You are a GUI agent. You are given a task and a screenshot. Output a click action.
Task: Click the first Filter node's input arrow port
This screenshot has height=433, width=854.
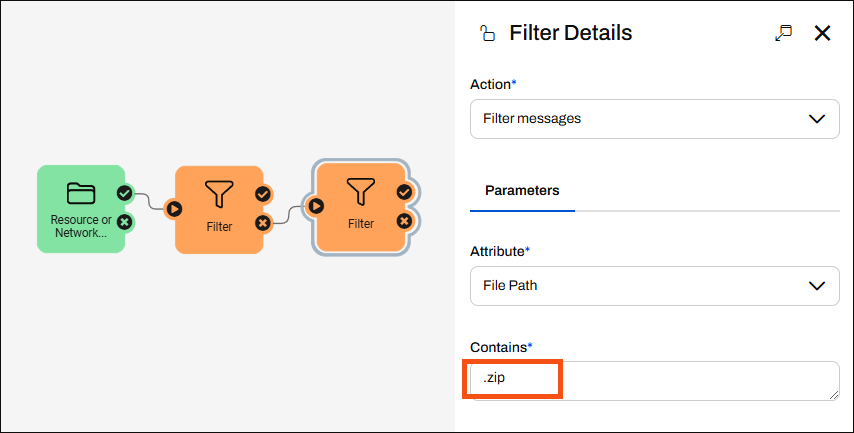tap(174, 209)
